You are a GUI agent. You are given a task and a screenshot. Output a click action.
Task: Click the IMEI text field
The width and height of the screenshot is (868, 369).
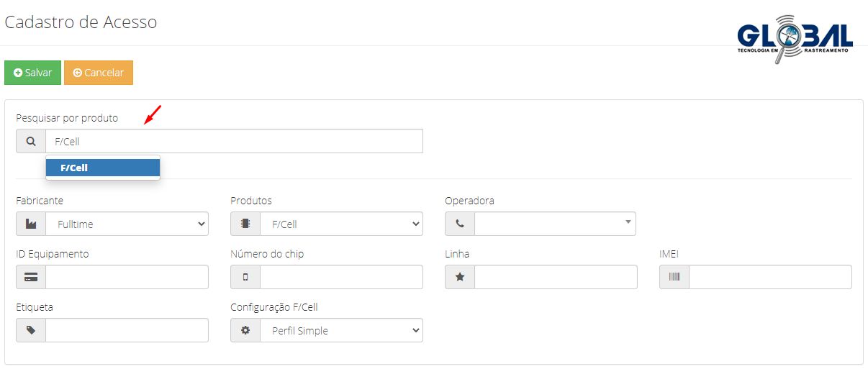(770, 277)
